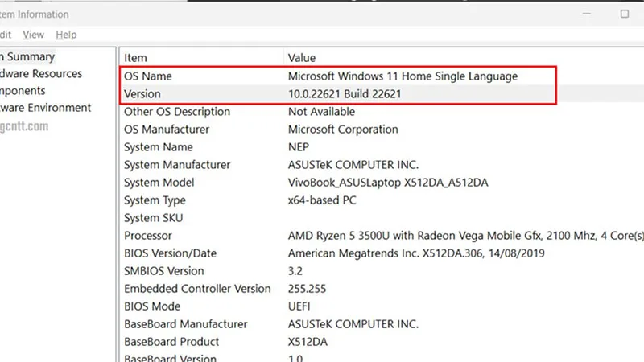Click the Microsoft Corporation value
This screenshot has width=644, height=362.
point(343,130)
